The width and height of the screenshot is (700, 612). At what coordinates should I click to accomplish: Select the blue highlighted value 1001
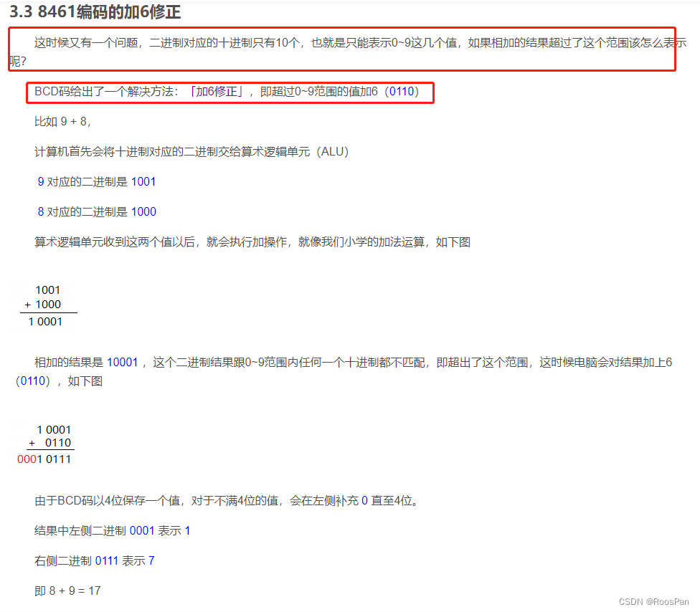(143, 181)
